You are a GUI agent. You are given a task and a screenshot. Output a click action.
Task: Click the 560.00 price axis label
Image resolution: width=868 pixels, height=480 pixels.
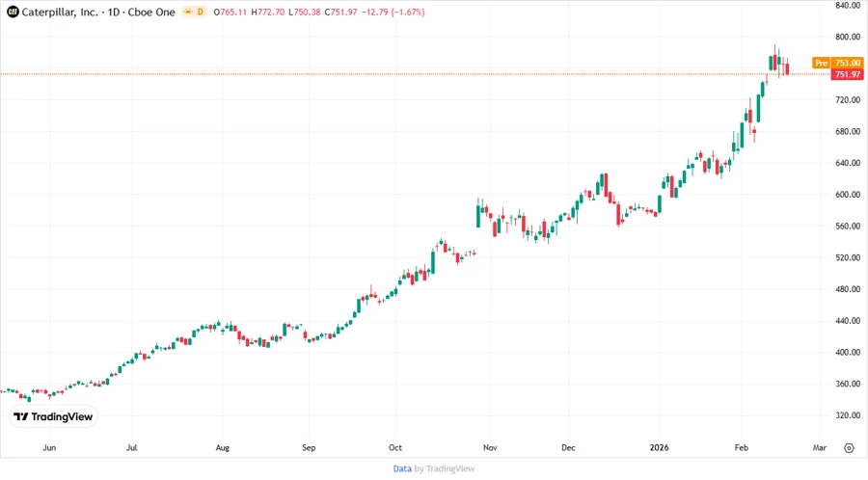848,226
